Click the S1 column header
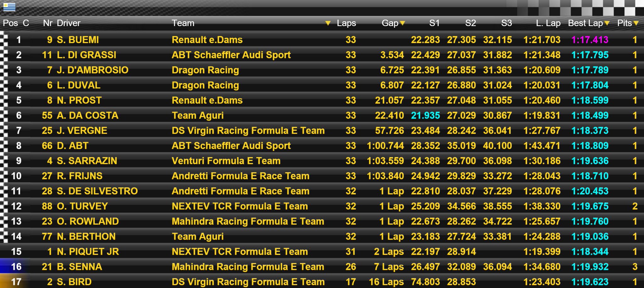This screenshot has width=644, height=288. [x=434, y=23]
